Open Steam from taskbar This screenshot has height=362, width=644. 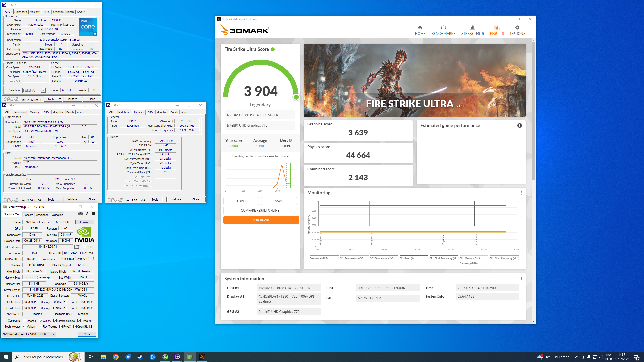(x=140, y=357)
